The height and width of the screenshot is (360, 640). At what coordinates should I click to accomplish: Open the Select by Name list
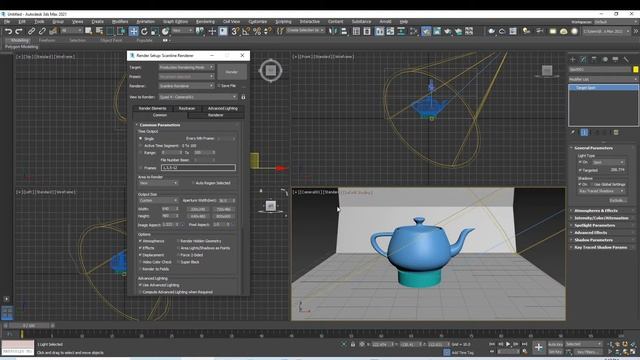coord(99,31)
